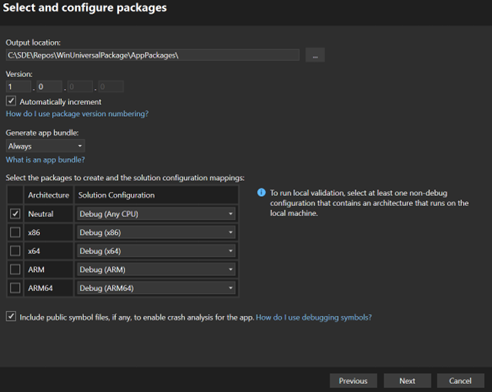Enable the x86 architecture checkbox
The height and width of the screenshot is (392, 492).
tap(15, 232)
